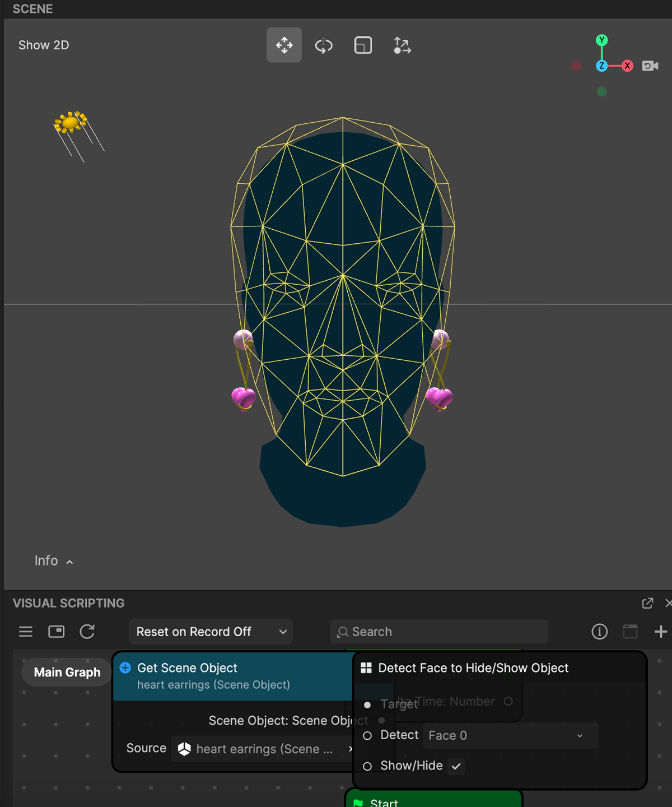Click the Scene Object: Scene Object output label
Viewport: 672px width, 807px height.
click(x=288, y=720)
